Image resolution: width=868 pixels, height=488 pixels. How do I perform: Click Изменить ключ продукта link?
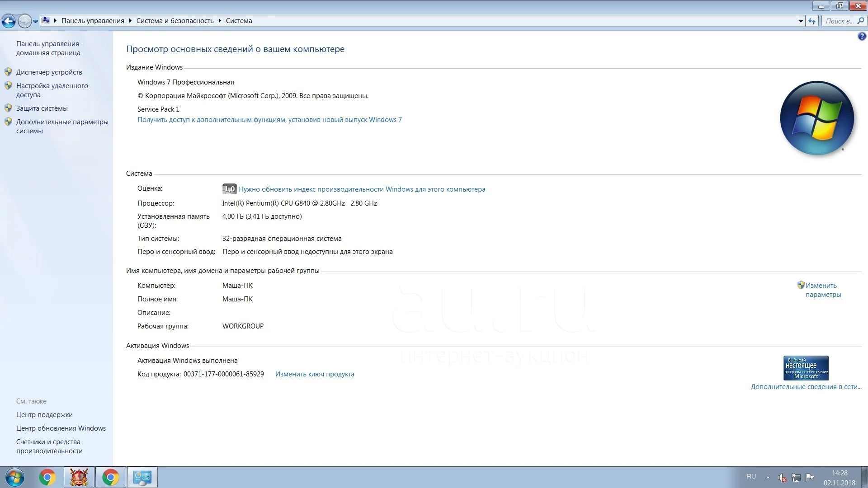coord(315,374)
